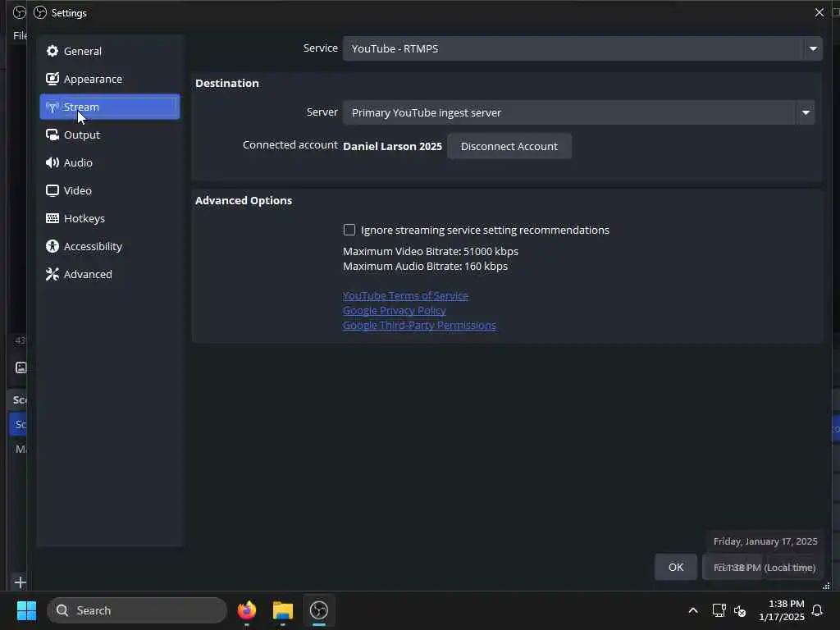Screen dimensions: 840x630
Task: Click the network status tray icon
Action: 719,610
